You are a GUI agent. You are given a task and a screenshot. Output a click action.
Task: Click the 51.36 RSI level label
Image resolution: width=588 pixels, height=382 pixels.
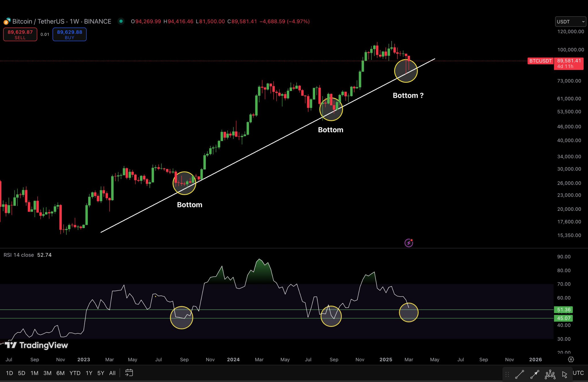click(563, 310)
